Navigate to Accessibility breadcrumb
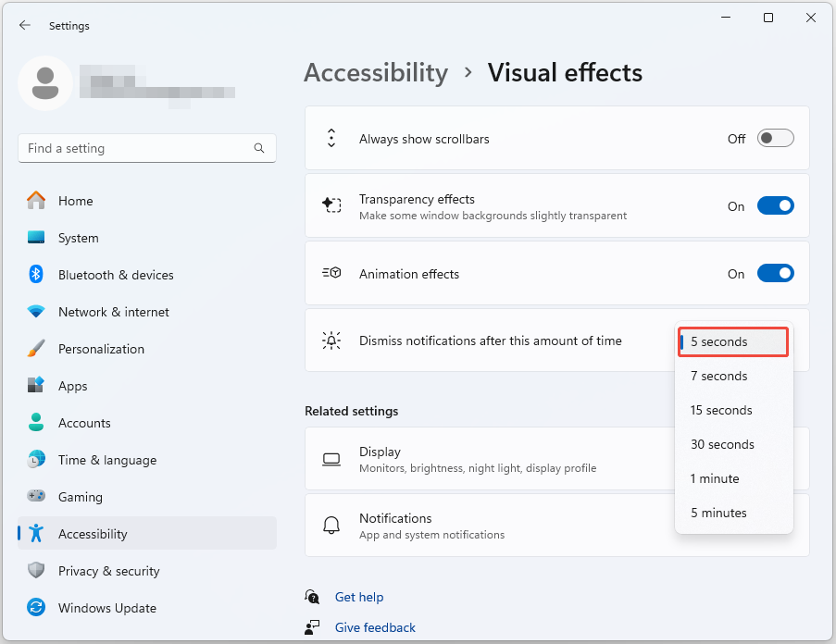 (x=376, y=72)
